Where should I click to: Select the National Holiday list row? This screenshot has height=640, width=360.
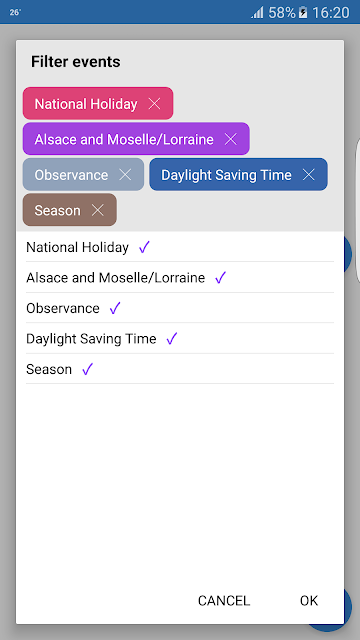(x=180, y=247)
